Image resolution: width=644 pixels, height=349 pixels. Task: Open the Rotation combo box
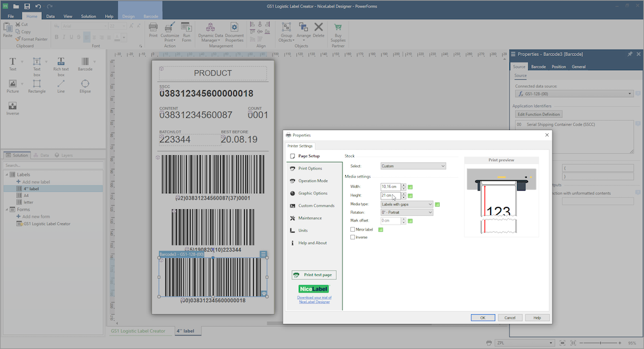tap(406, 212)
